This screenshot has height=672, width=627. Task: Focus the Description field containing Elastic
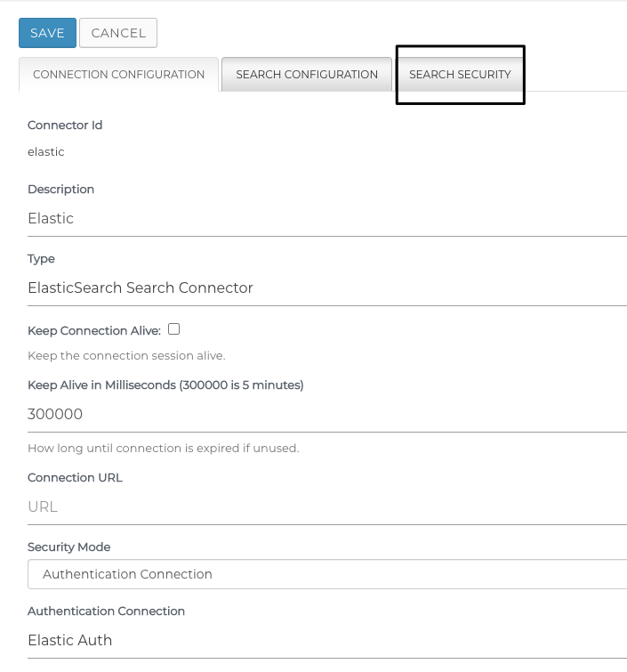point(327,219)
